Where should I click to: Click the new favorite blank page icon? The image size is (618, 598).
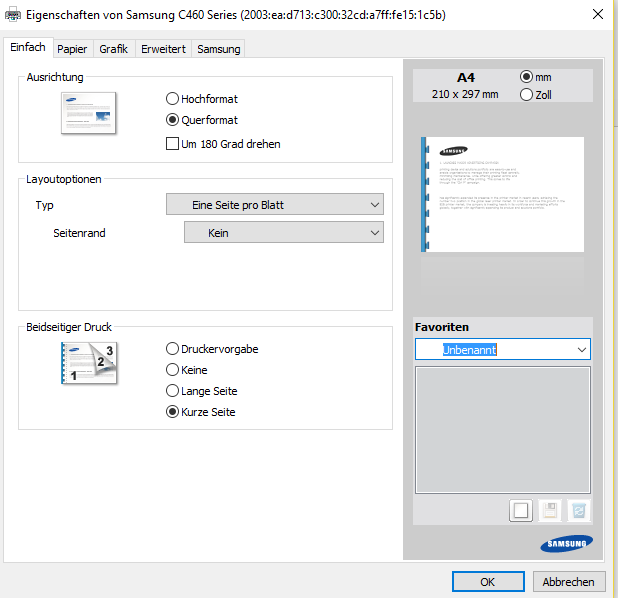click(521, 510)
